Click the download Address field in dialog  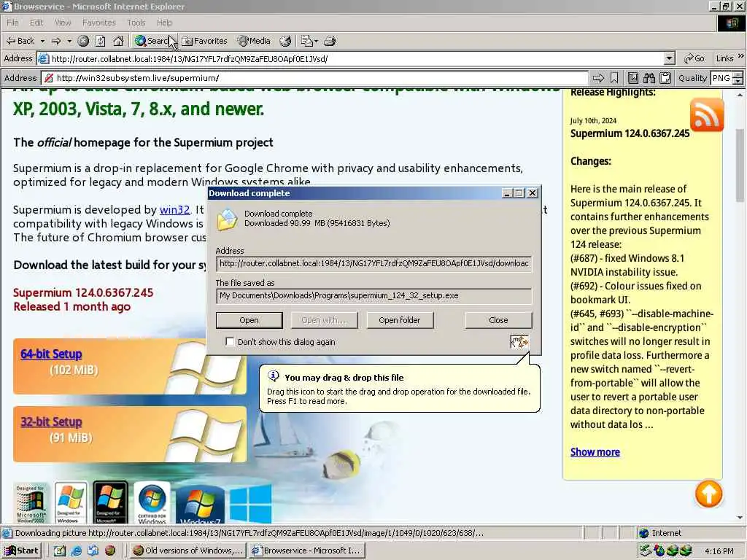tap(374, 263)
